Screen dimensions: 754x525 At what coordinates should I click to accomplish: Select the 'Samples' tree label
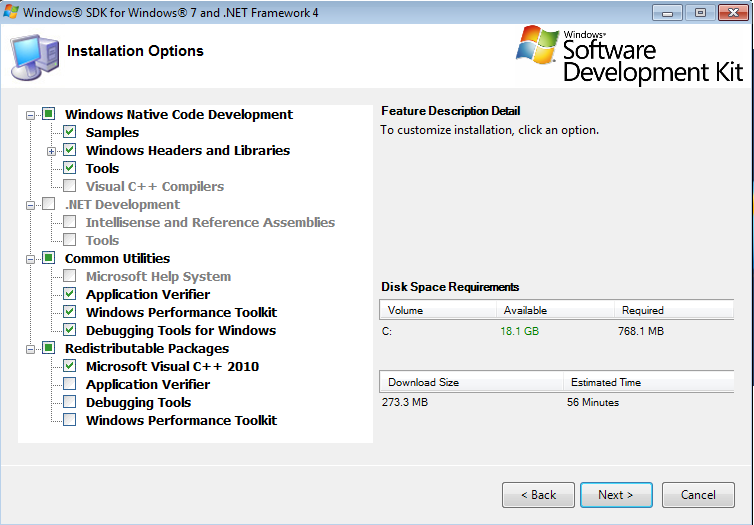coord(113,132)
